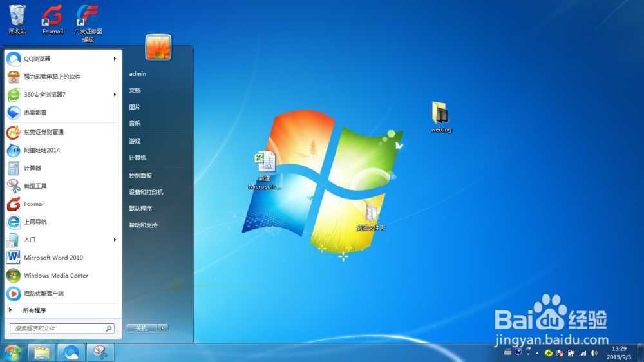Open the volume speaker tray icon
Screen dimensions: 644x362
pos(594,353)
